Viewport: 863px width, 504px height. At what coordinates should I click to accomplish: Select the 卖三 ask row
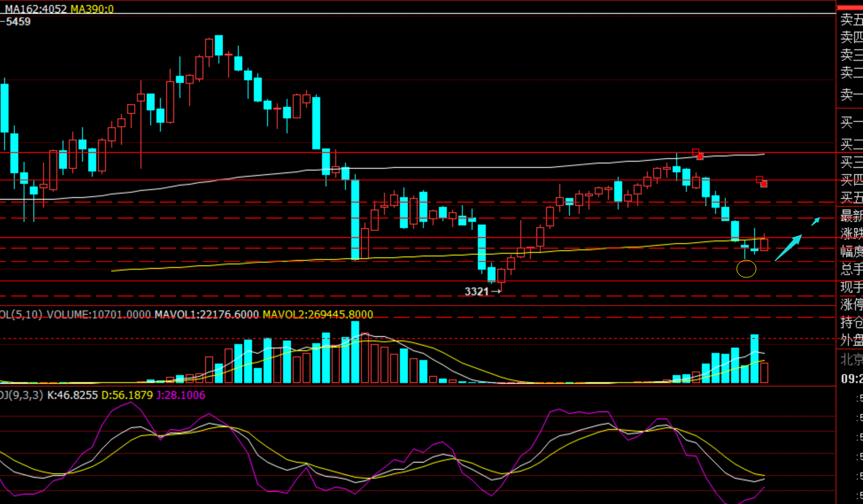point(851,55)
